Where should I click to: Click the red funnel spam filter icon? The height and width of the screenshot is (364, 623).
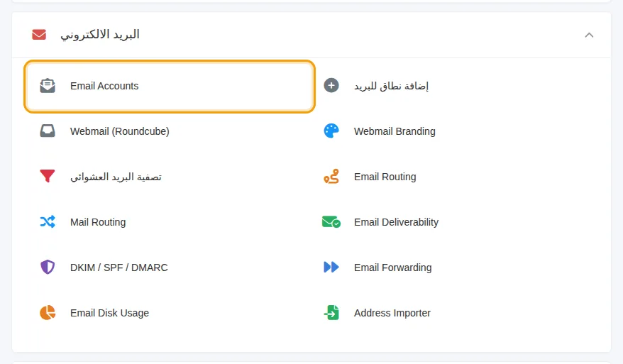click(48, 176)
